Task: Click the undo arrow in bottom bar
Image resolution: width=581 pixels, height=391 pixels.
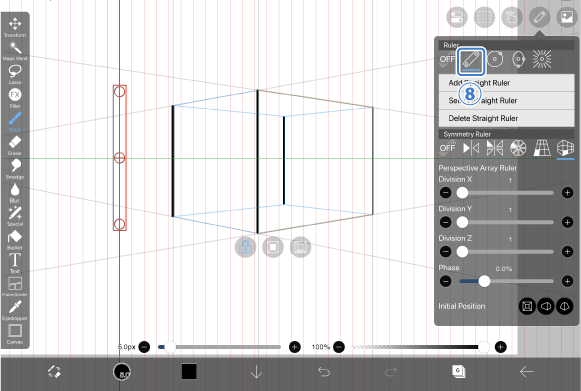Action: [x=324, y=371]
